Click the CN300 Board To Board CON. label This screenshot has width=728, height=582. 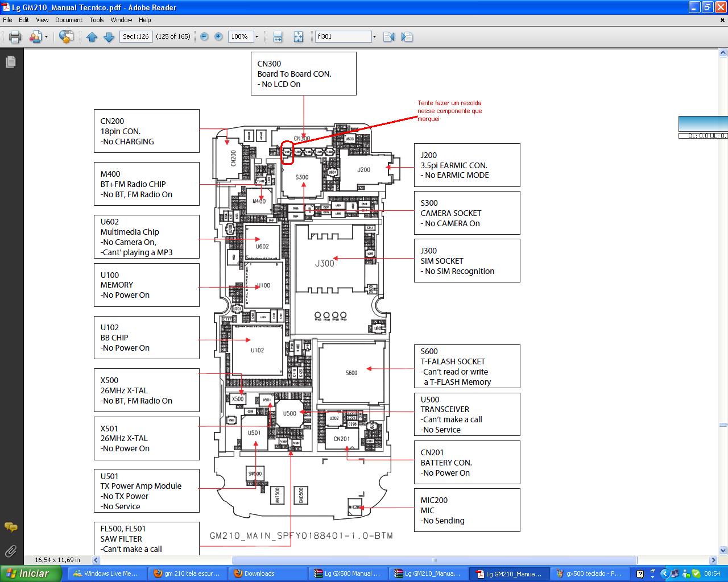[x=304, y=74]
